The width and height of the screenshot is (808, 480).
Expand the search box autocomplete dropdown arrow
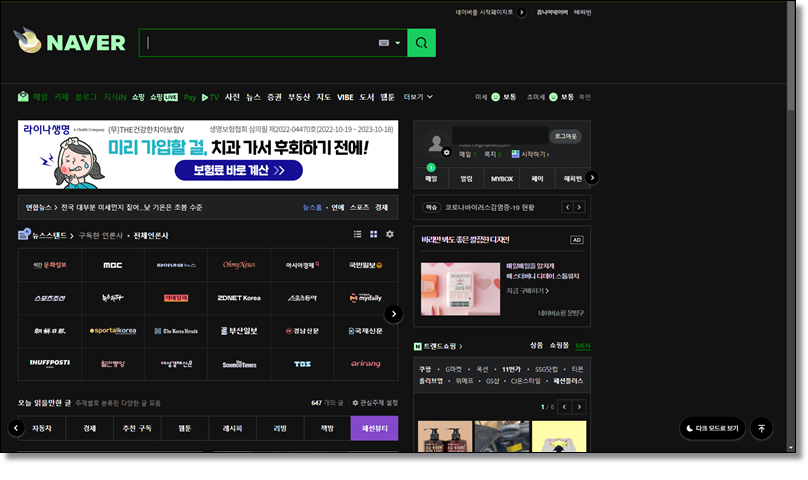coord(397,43)
